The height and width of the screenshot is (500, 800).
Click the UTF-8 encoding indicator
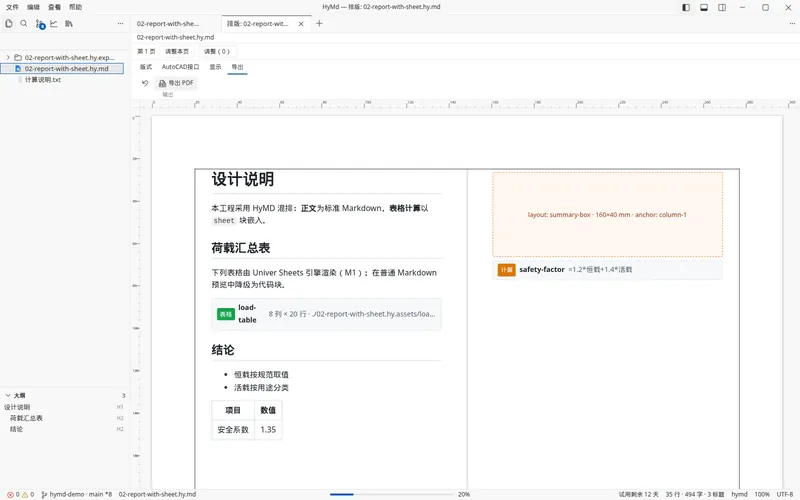tap(785, 494)
